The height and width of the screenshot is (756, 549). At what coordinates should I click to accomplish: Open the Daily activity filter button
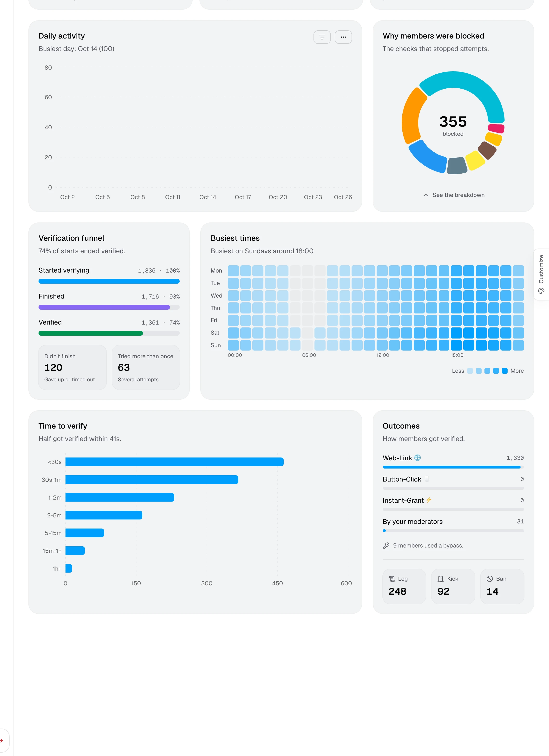(x=322, y=37)
